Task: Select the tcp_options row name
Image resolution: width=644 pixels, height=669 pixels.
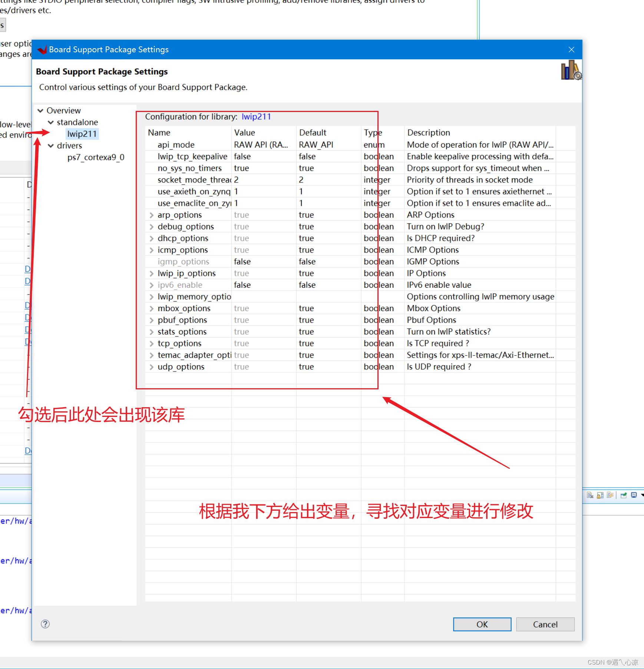Action: click(179, 343)
